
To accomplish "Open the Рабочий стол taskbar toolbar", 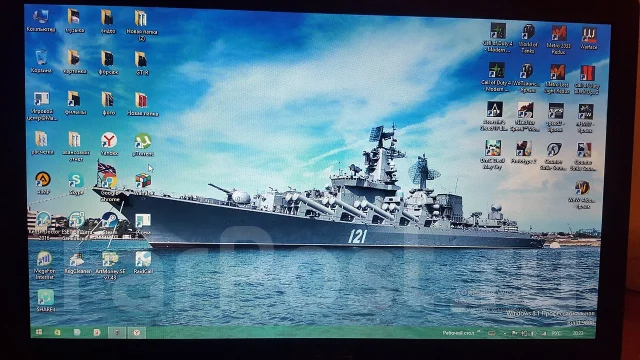I will click(x=458, y=333).
